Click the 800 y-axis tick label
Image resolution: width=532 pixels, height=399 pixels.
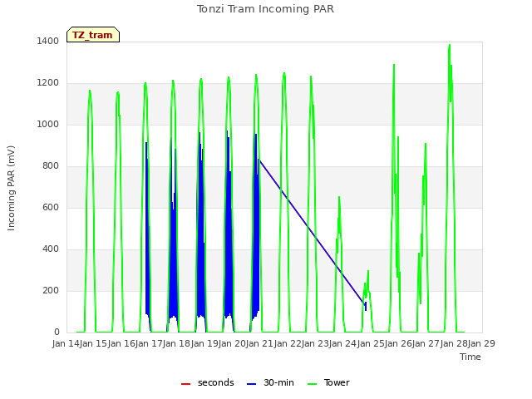(51, 166)
